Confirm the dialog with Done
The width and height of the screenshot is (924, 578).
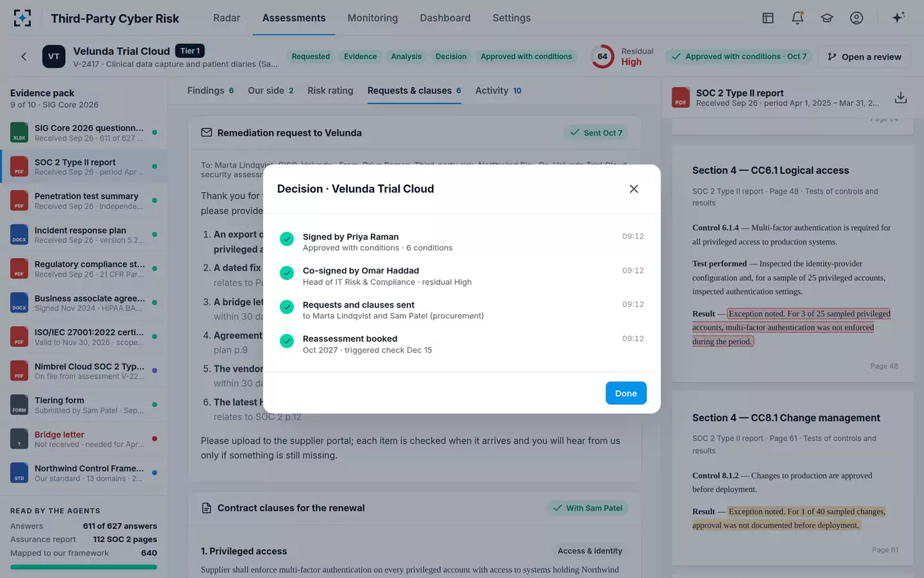click(626, 393)
